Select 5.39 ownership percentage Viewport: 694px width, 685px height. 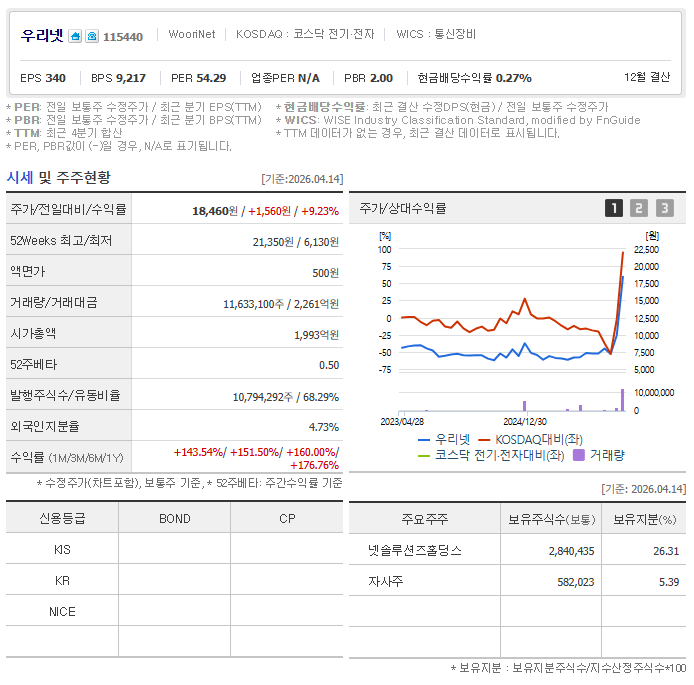[x=669, y=582]
